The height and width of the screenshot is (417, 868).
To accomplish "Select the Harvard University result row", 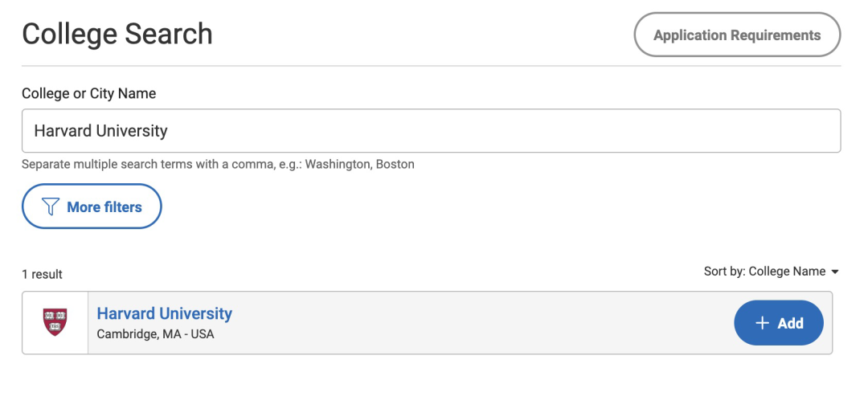I will tap(427, 323).
